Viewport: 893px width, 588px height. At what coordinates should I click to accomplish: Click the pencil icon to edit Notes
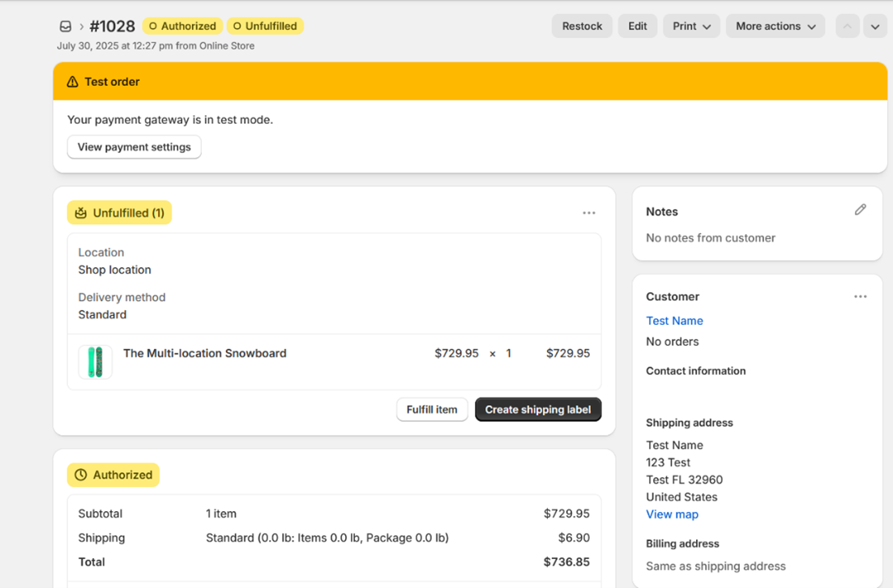[x=860, y=211]
